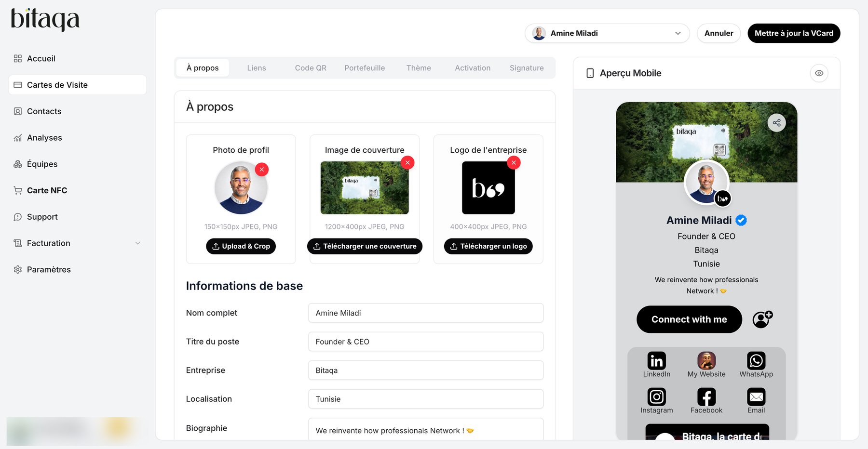The height and width of the screenshot is (449, 868).
Task: Open the Équipes sidebar icon
Action: 18,164
